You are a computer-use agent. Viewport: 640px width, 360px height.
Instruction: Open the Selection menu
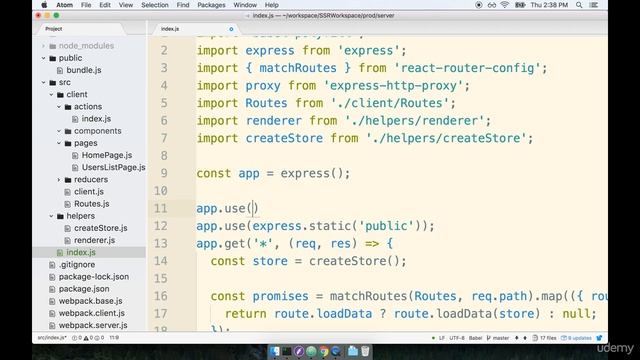155,5
